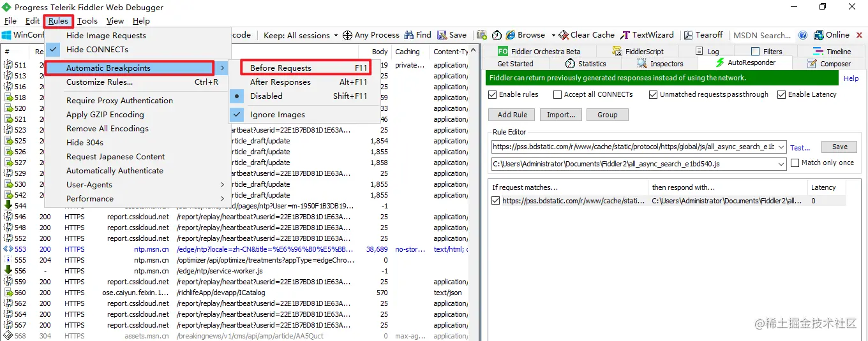The height and width of the screenshot is (341, 868).
Task: Select Customize Rules in the Rules menu
Action: point(138,82)
